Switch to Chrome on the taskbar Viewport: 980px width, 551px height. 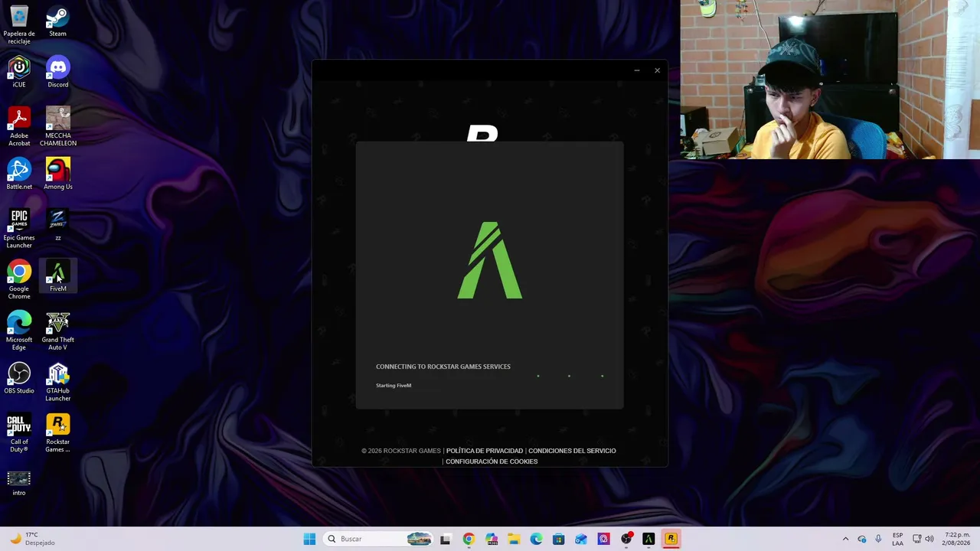click(x=469, y=539)
